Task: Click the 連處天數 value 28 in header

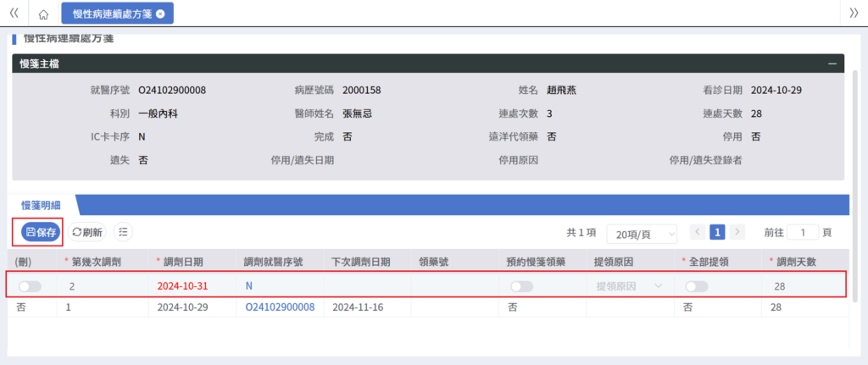Action: point(757,113)
